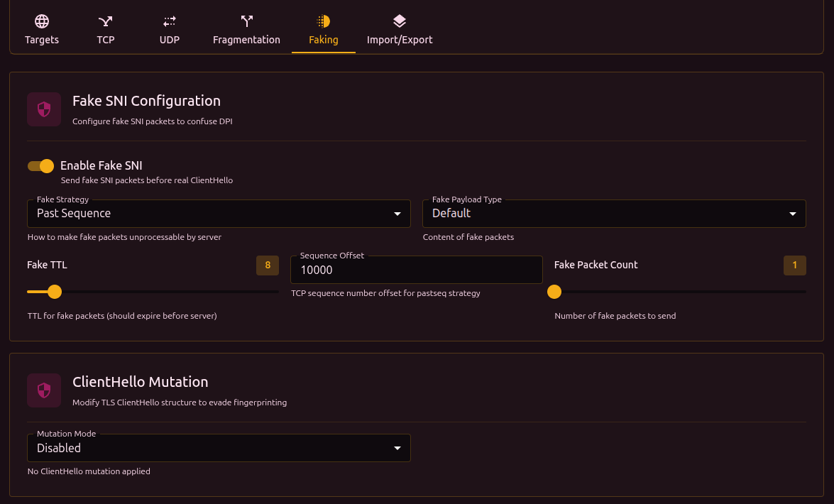The height and width of the screenshot is (504, 834).
Task: Switch to the Targets tab label
Action: (42, 40)
